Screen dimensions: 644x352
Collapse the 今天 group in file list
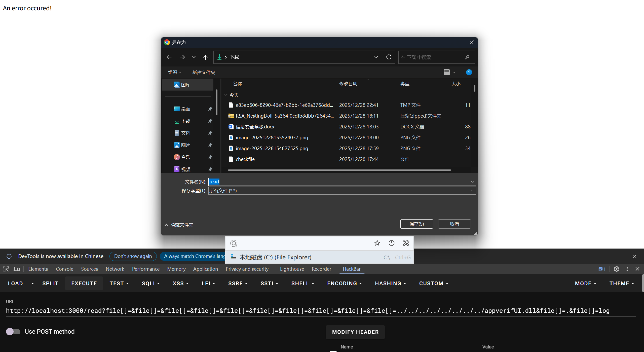[226, 95]
